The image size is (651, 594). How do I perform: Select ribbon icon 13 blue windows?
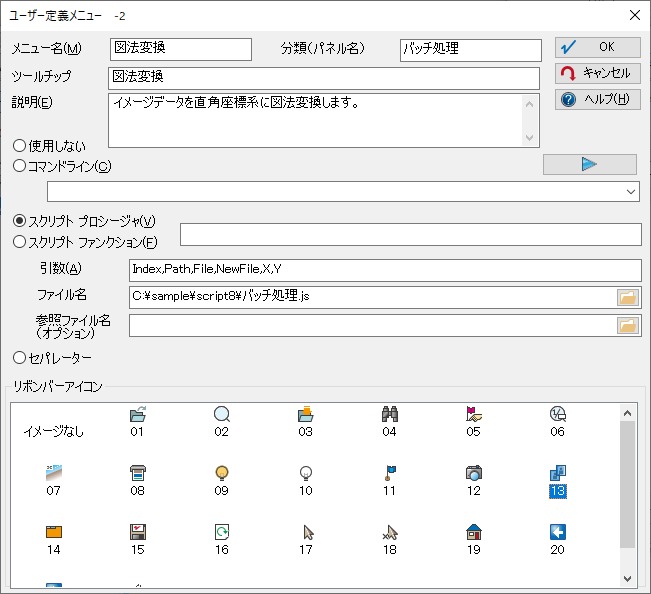click(558, 480)
